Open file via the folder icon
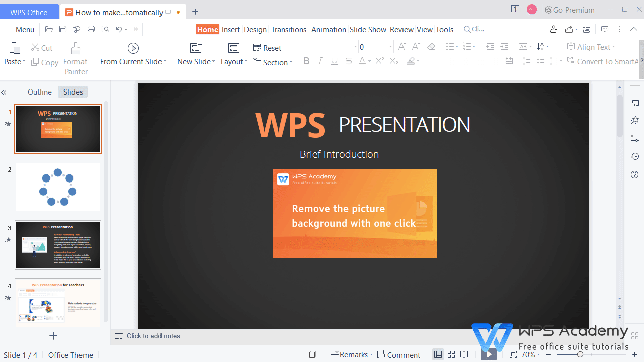 [x=49, y=29]
